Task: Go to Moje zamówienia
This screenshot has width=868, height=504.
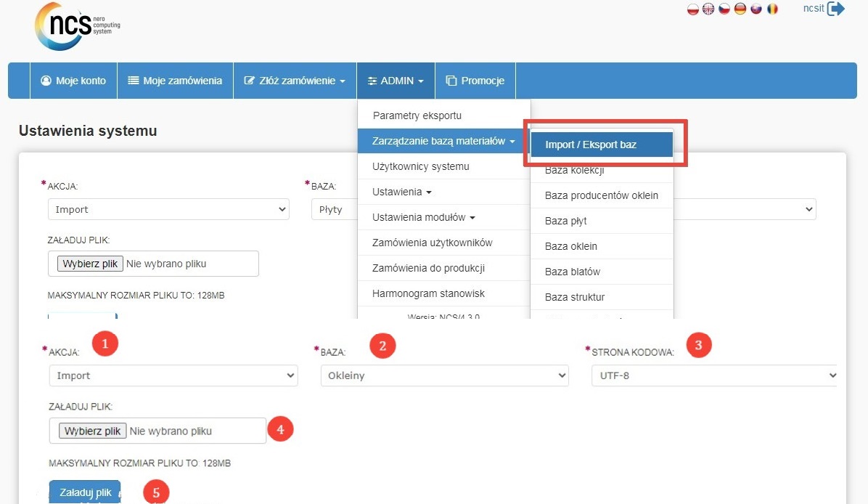Action: click(x=175, y=81)
